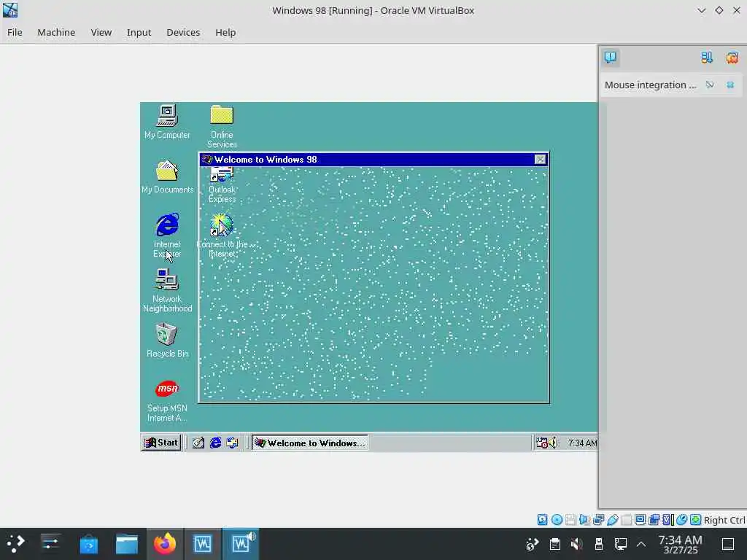747x560 pixels.
Task: Click the display status indicator
Action: pos(640,519)
